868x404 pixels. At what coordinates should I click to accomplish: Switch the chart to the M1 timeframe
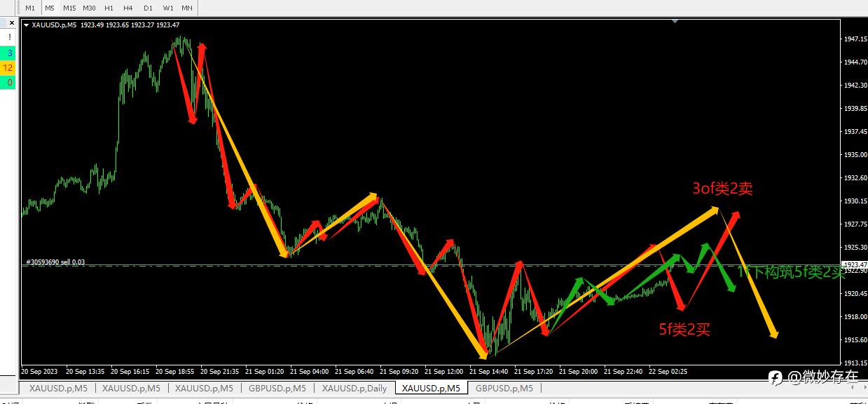coord(30,8)
